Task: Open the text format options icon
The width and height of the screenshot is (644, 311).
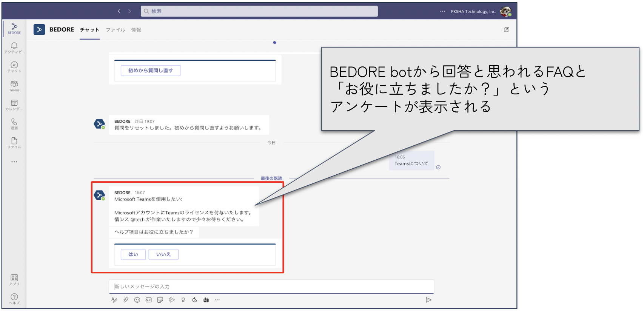Action: [x=114, y=300]
